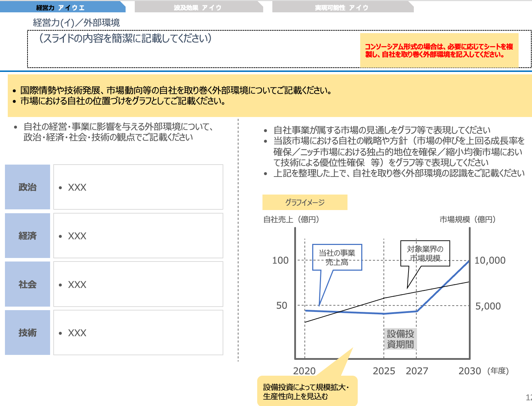The image size is (532, 406).
Task: Click the slide title 経営力(イ)／外部環境
Action: 75,23
